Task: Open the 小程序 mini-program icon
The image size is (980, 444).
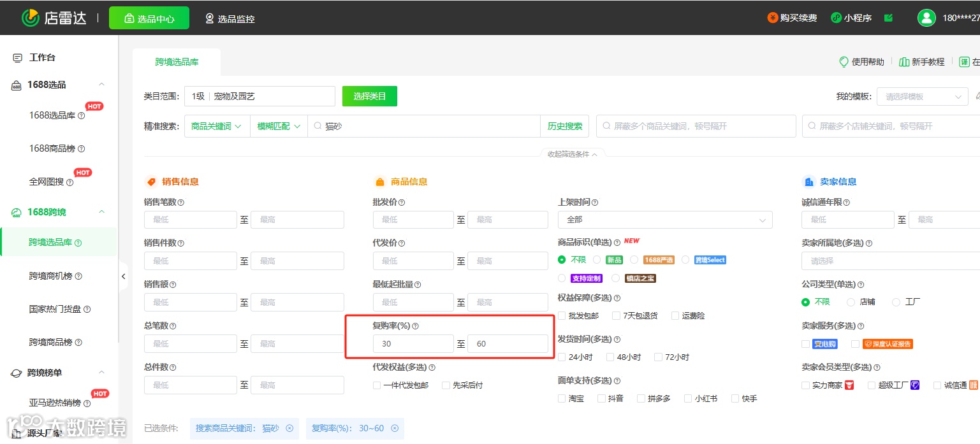Action: click(x=836, y=18)
